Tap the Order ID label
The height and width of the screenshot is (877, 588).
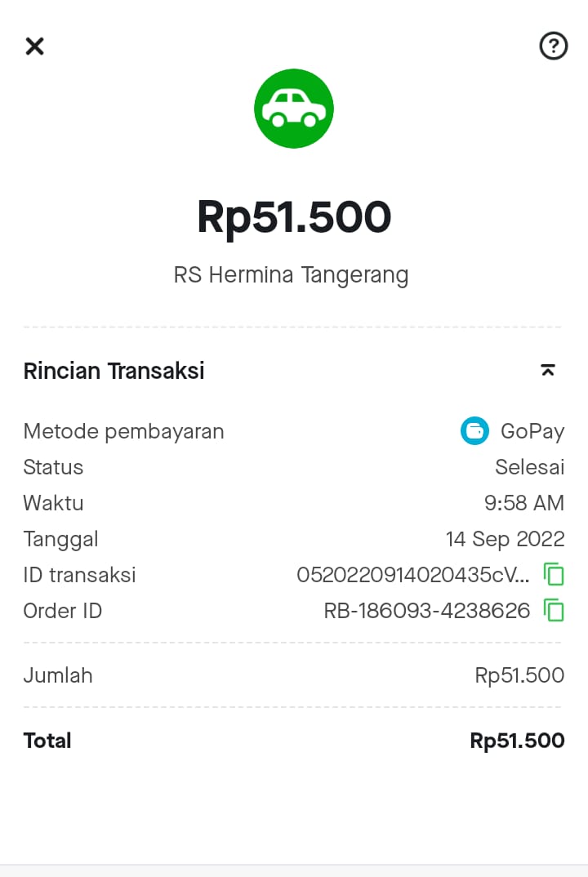coord(63,611)
